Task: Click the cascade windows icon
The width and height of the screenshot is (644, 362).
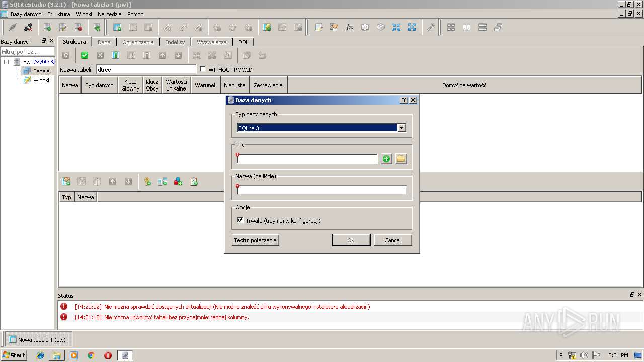Action: click(x=498, y=28)
